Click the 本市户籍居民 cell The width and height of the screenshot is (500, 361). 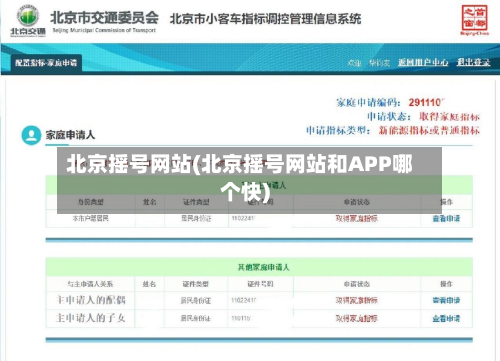(x=90, y=218)
